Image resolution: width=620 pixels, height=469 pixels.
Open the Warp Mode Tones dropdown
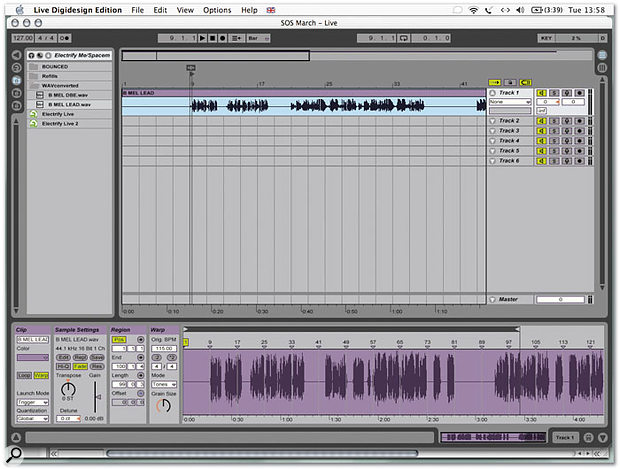pyautogui.click(x=164, y=384)
